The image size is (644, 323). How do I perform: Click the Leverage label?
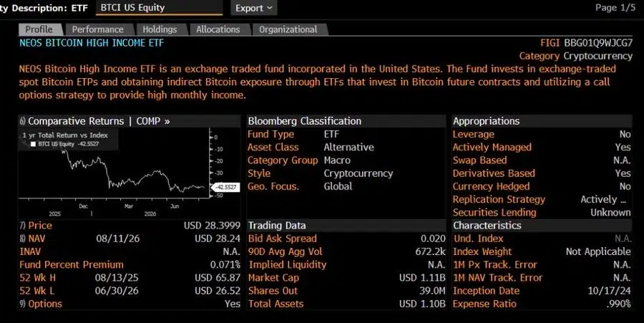point(474,134)
